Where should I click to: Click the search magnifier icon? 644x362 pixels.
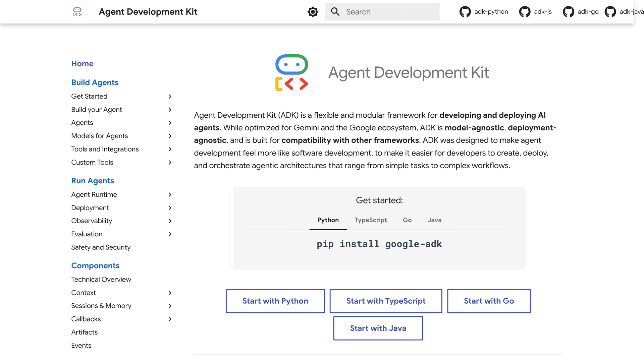[335, 12]
